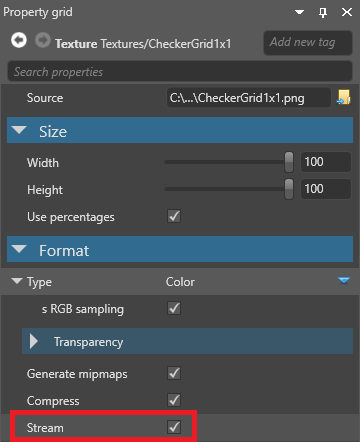Disable the s RGB sampling checkbox
360x442 pixels.
[174, 308]
